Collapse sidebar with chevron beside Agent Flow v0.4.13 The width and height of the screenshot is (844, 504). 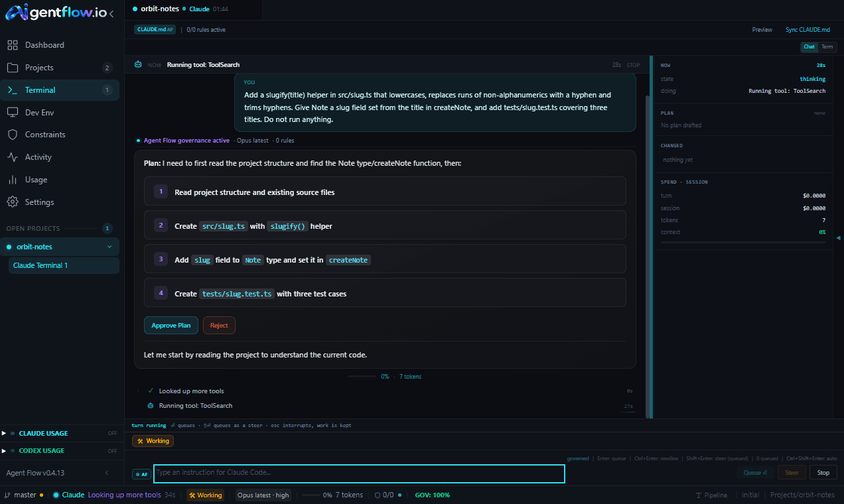coord(107,473)
